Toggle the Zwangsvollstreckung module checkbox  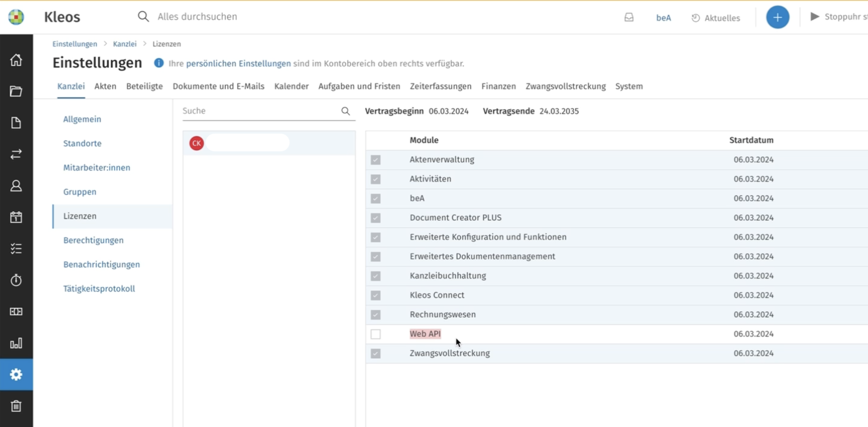pos(375,354)
